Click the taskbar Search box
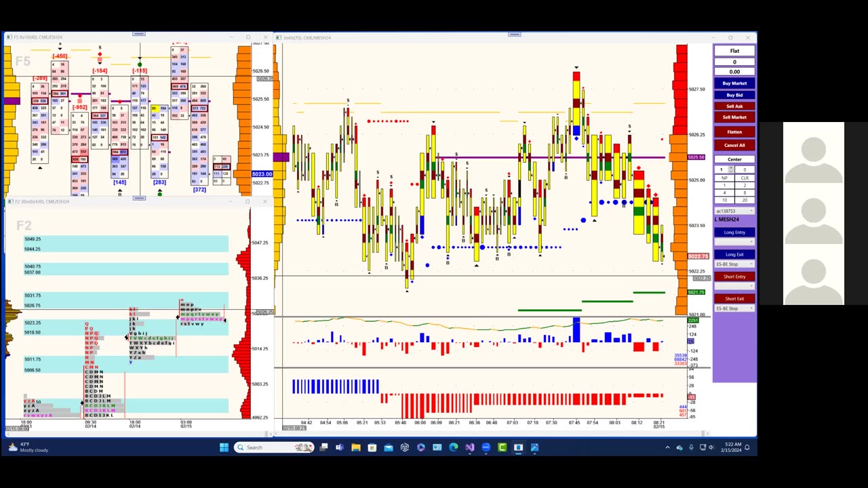Viewport: 868px width, 488px height. 275,447
